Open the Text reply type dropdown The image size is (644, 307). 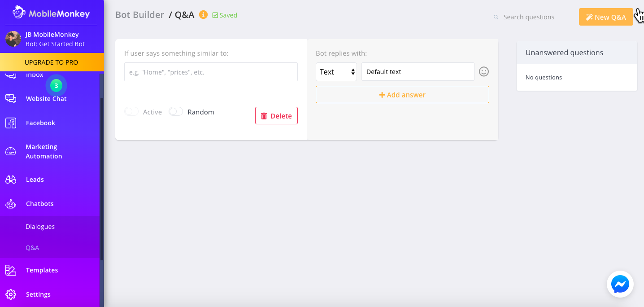click(336, 71)
